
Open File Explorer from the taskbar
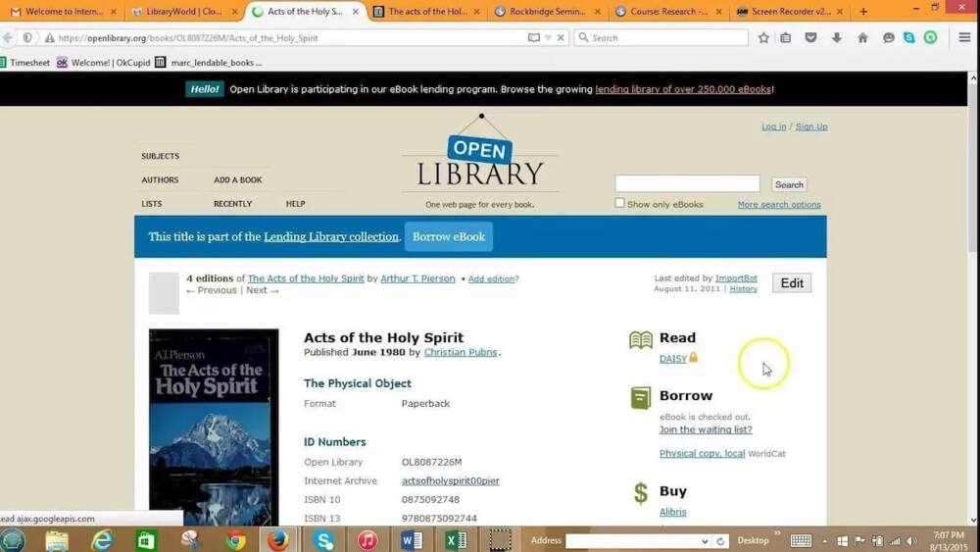pyautogui.click(x=57, y=539)
